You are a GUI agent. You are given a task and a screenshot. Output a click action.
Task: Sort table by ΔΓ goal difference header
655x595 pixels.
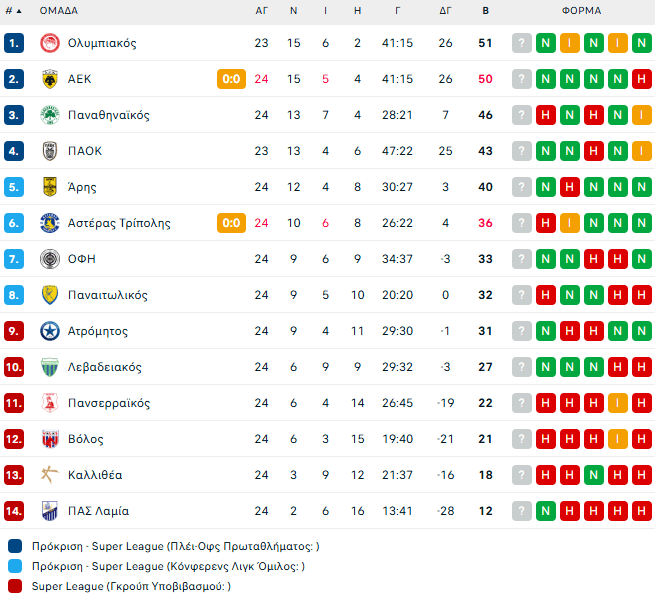pos(445,10)
